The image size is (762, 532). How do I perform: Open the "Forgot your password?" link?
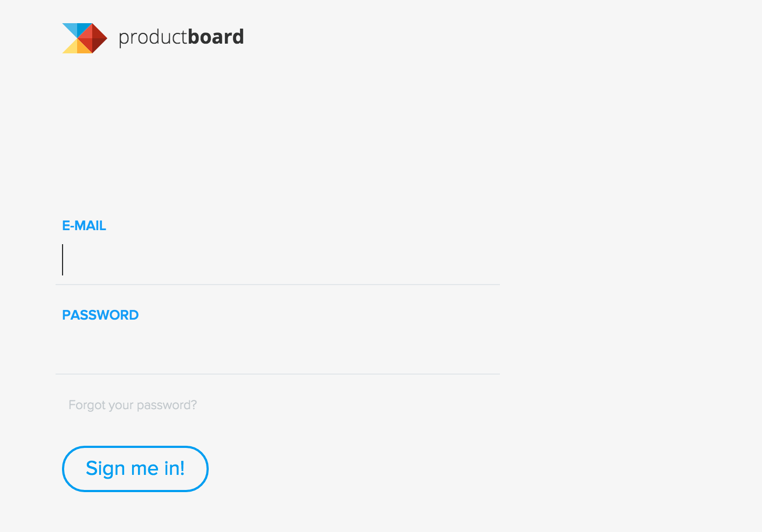click(133, 405)
